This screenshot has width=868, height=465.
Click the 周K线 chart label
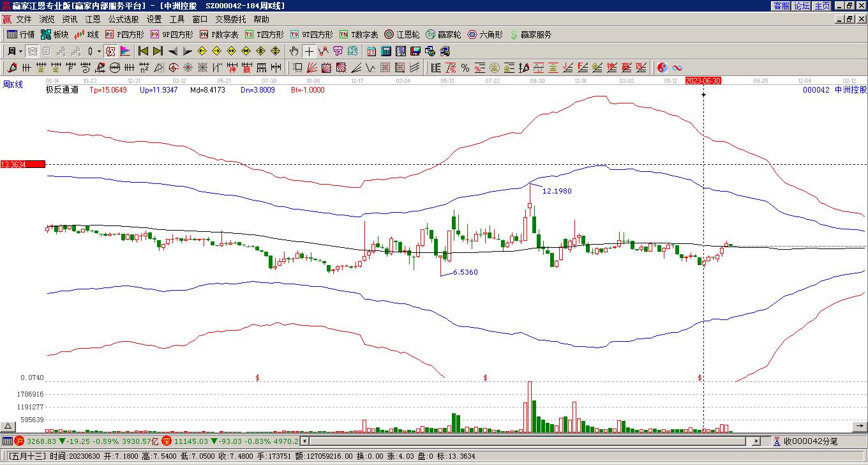[13, 84]
